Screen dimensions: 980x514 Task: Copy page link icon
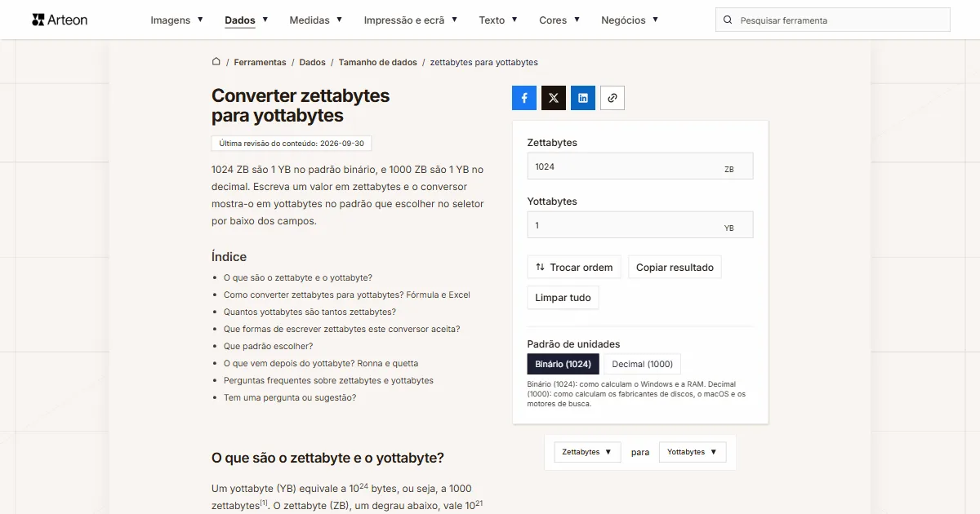click(x=612, y=98)
